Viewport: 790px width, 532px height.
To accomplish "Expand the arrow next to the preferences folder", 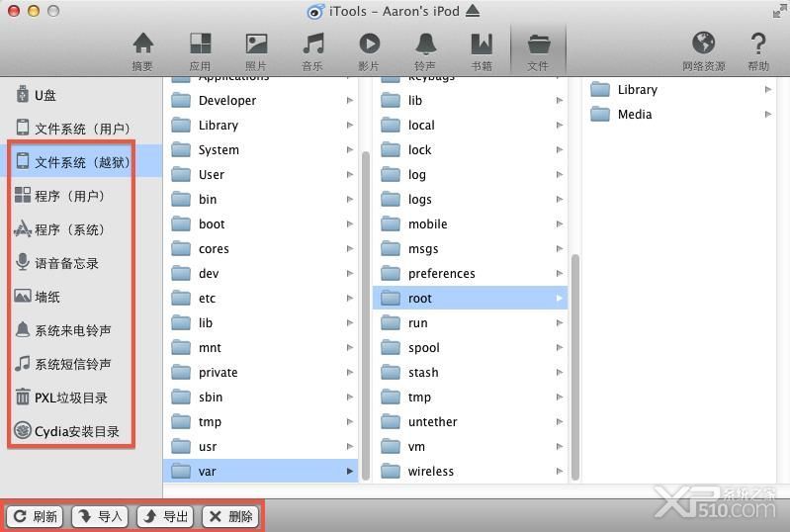I will (x=560, y=273).
